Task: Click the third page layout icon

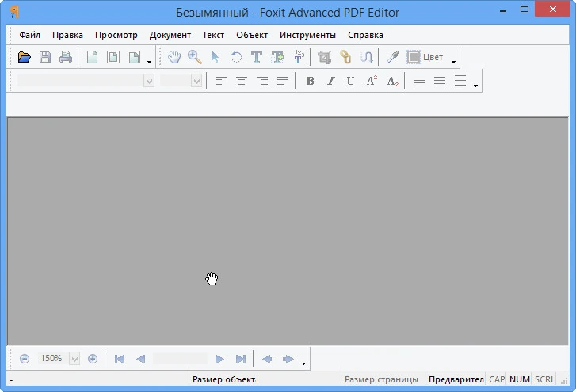Action: tap(134, 57)
